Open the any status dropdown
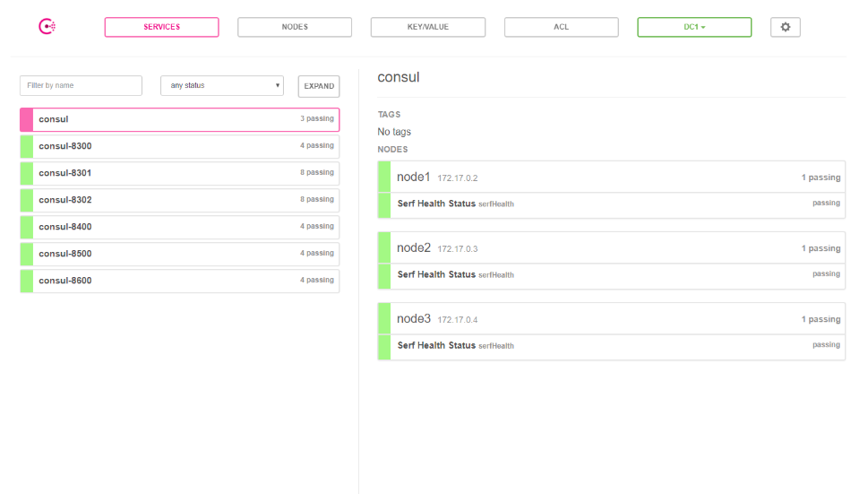868x494 pixels. 222,86
